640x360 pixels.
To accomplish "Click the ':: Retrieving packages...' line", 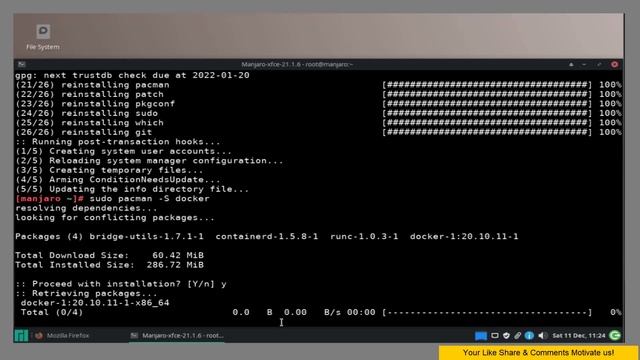I will (86, 293).
